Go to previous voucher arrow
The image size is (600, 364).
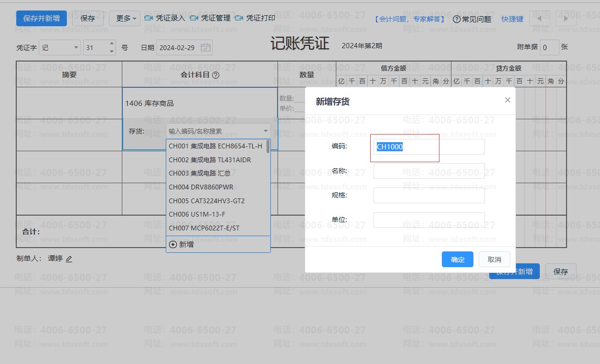(539, 19)
